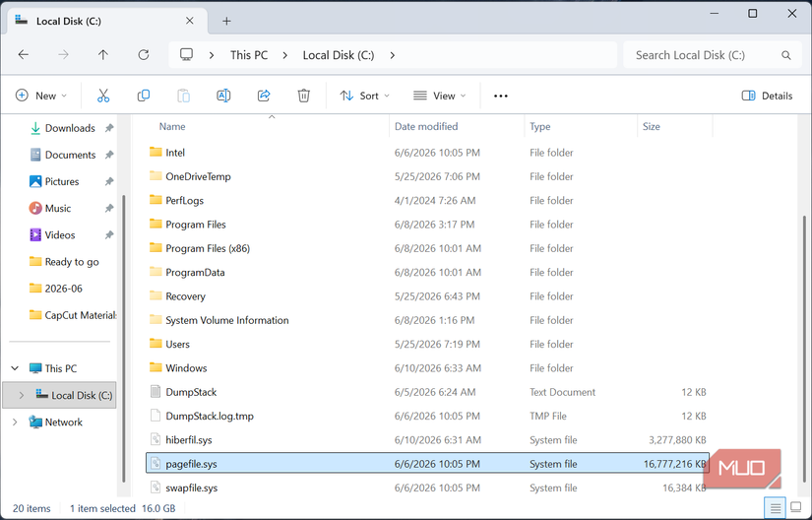
Task: Select the PerfLogs folder name
Action: [x=184, y=201]
